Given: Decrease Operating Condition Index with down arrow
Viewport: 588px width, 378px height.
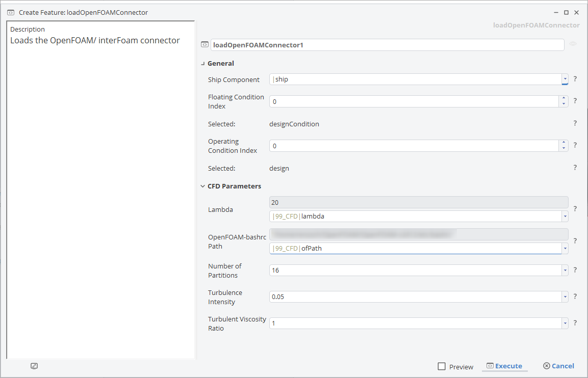Looking at the screenshot, I should tap(564, 148).
